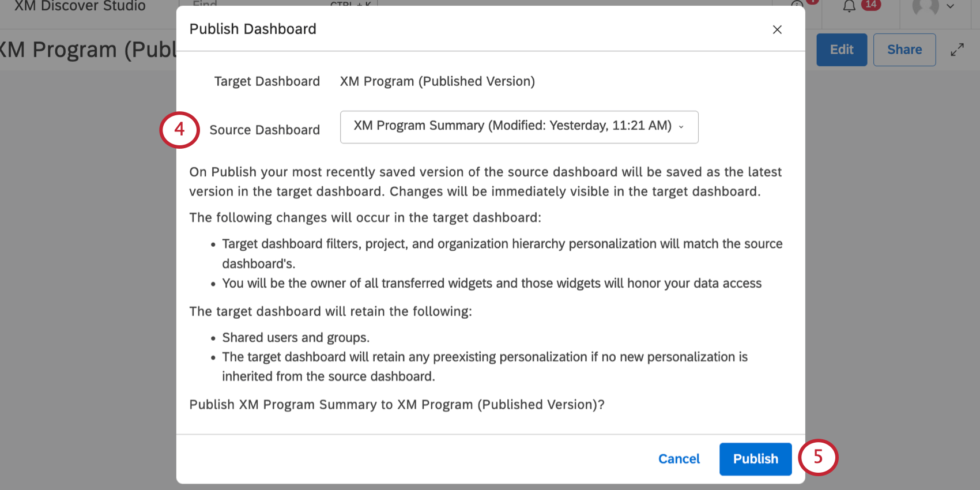Click the Publish Dashboard dialog title
Screen dimensions: 980x490
click(252, 29)
